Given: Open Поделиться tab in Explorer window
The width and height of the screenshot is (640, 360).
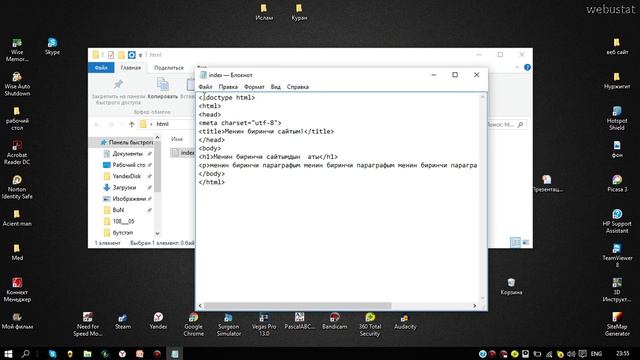Looking at the screenshot, I should click(x=169, y=68).
